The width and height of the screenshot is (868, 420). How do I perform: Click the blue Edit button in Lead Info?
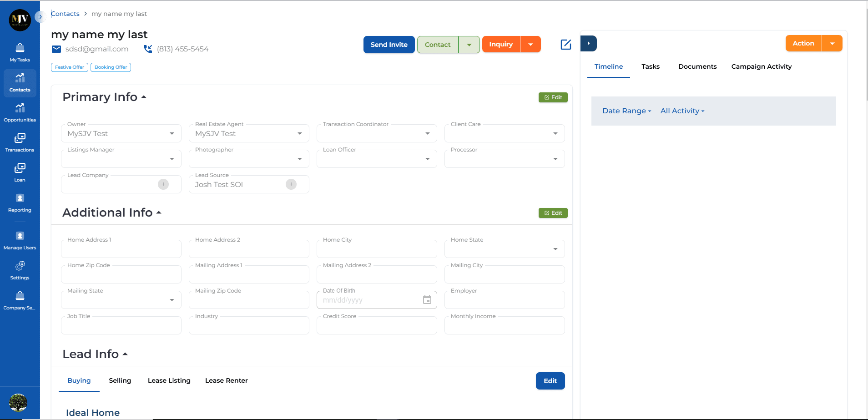click(550, 381)
